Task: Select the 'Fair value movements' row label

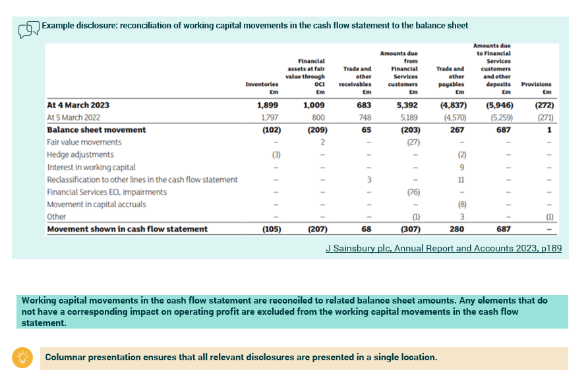Action: click(84, 143)
